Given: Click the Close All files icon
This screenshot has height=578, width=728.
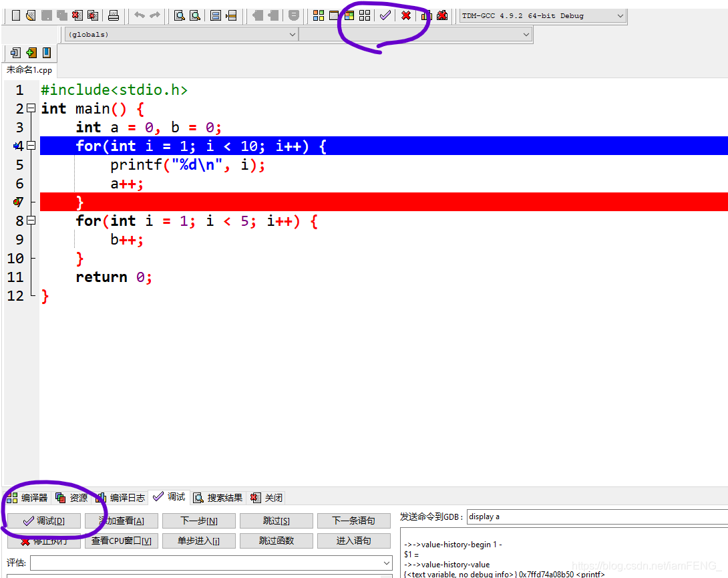Looking at the screenshot, I should tap(92, 16).
